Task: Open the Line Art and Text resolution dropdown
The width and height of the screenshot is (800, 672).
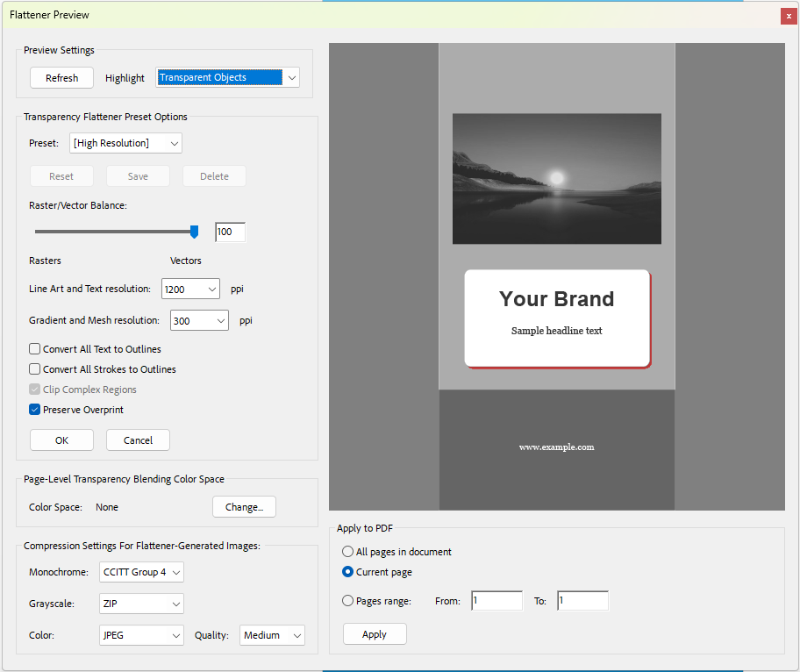Action: (190, 289)
